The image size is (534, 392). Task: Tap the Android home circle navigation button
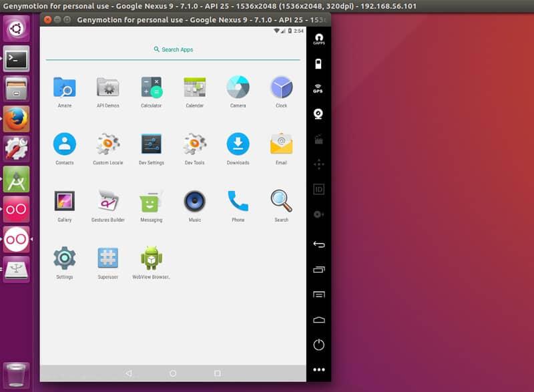(173, 373)
